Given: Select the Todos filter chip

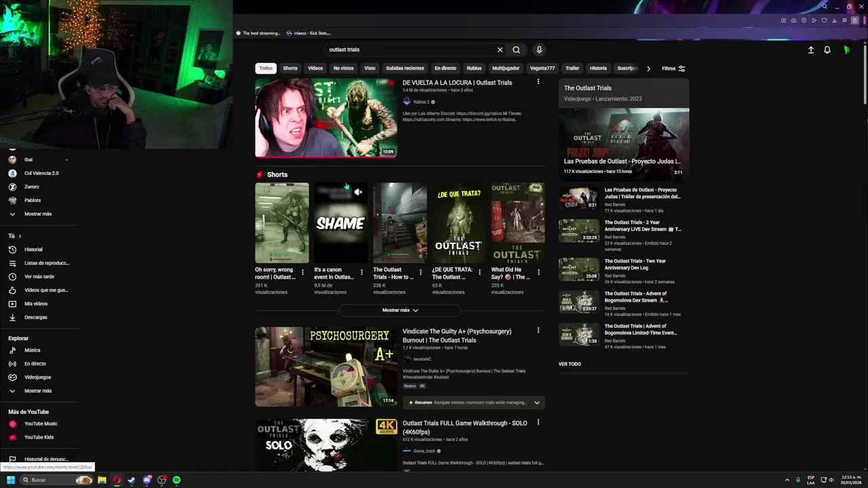Looking at the screenshot, I should click(x=266, y=68).
